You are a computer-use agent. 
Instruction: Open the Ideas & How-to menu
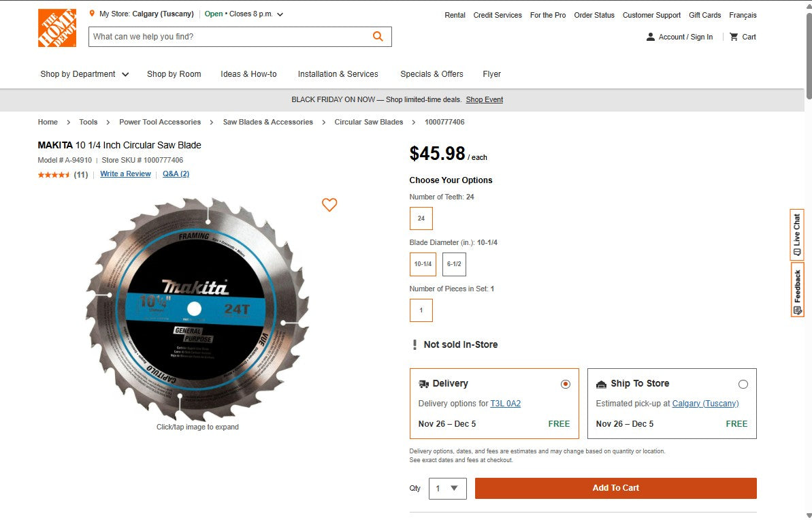click(248, 74)
